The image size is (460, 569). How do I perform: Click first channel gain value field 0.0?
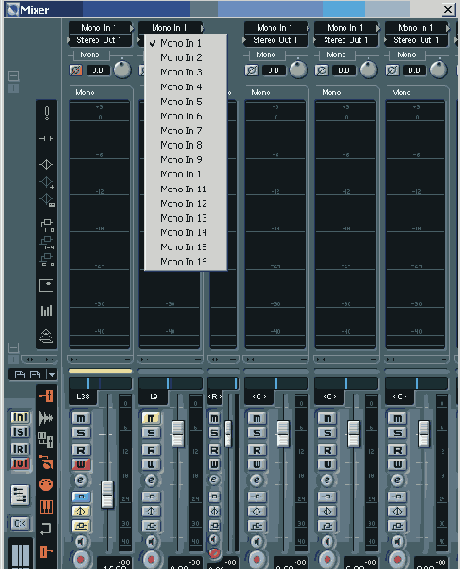pyautogui.click(x=98, y=70)
